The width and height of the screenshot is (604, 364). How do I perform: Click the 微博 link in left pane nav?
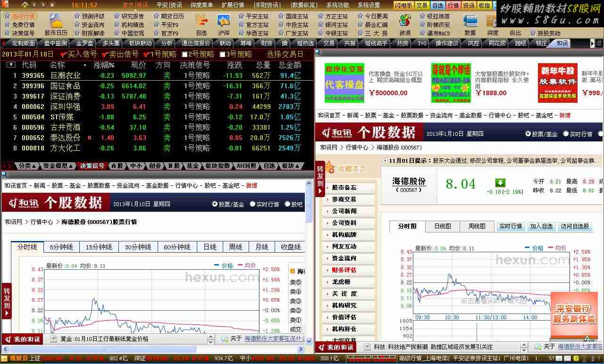point(252,186)
